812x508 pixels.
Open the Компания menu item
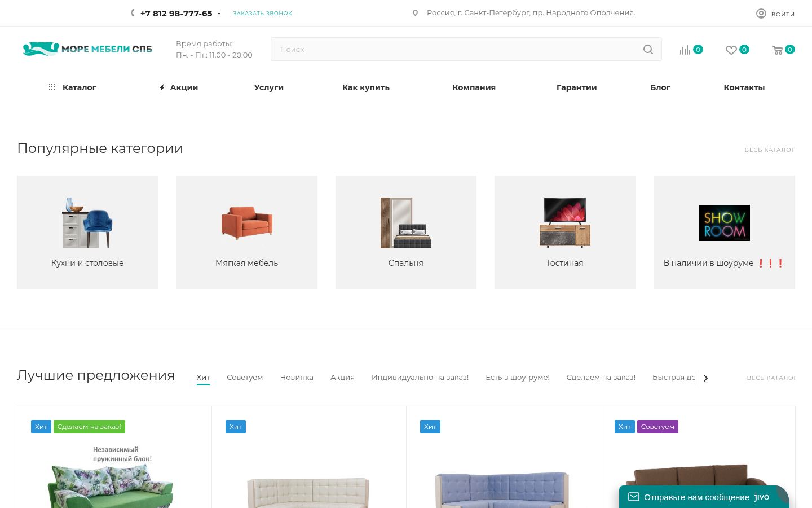474,87
